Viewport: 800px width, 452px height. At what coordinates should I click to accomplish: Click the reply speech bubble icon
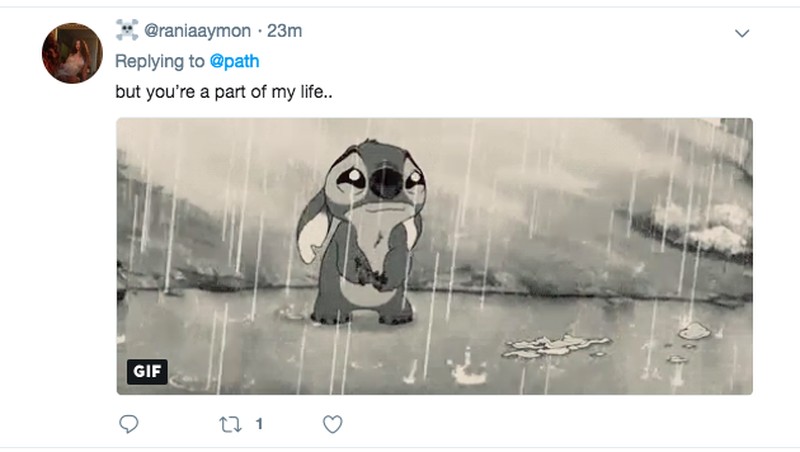coord(128,424)
